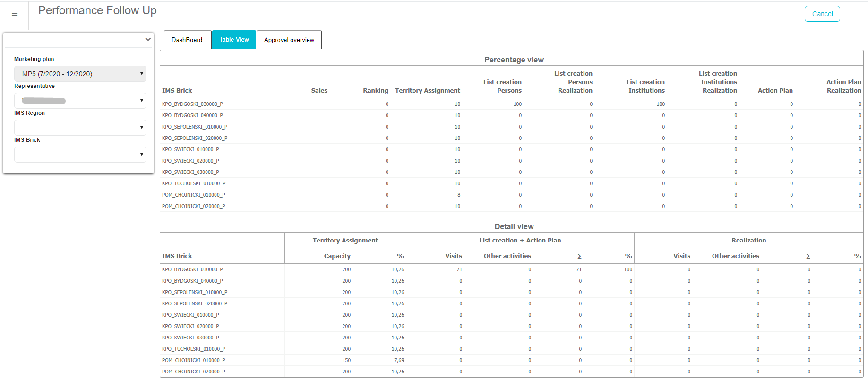Collapse the filter panel chevron
The image size is (868, 381).
tap(148, 40)
